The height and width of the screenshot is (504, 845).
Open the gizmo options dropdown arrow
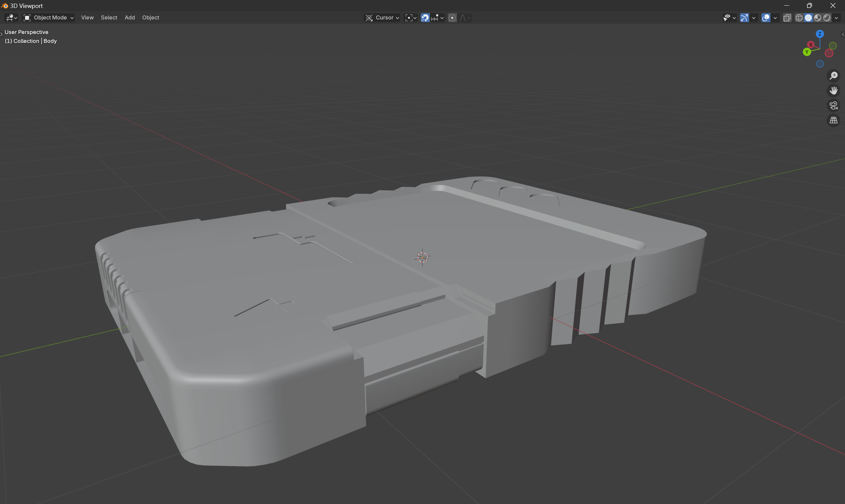coord(754,18)
